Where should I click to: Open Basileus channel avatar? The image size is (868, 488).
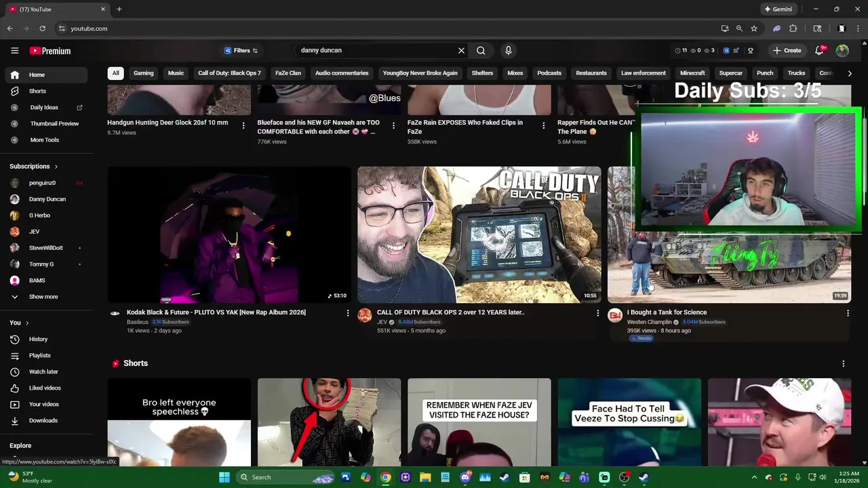115,313
